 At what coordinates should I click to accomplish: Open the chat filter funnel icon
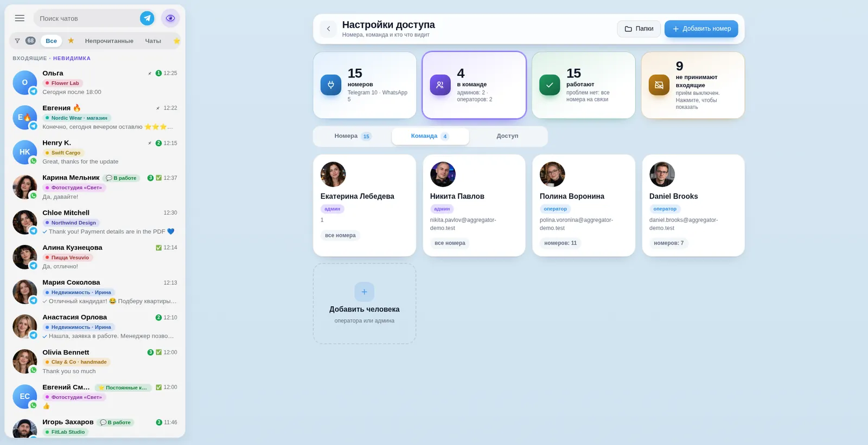pos(17,41)
